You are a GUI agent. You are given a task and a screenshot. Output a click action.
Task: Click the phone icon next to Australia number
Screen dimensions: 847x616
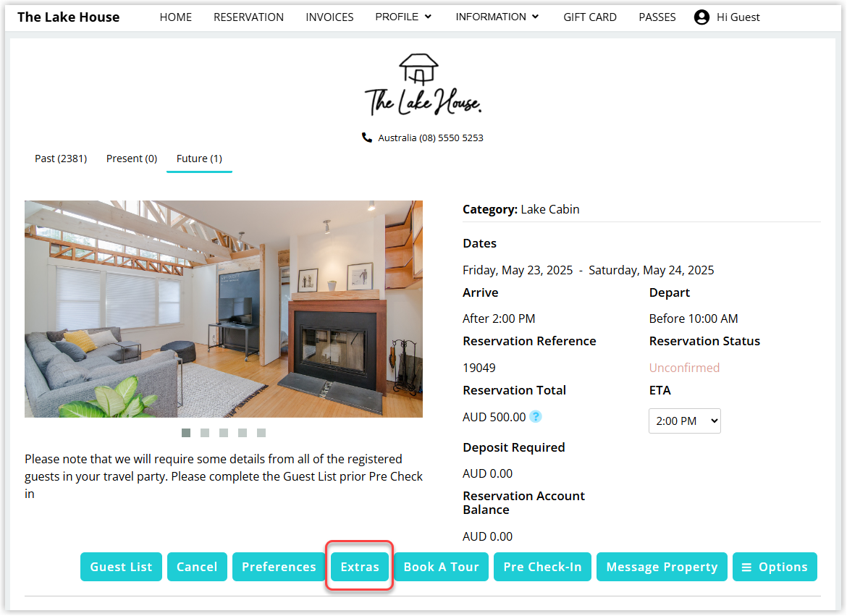pyautogui.click(x=367, y=138)
